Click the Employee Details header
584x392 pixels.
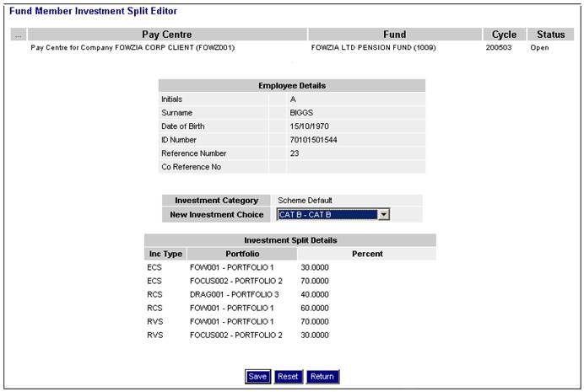292,85
